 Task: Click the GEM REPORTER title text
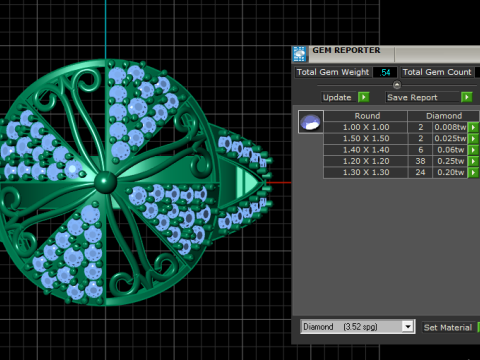[x=346, y=50]
